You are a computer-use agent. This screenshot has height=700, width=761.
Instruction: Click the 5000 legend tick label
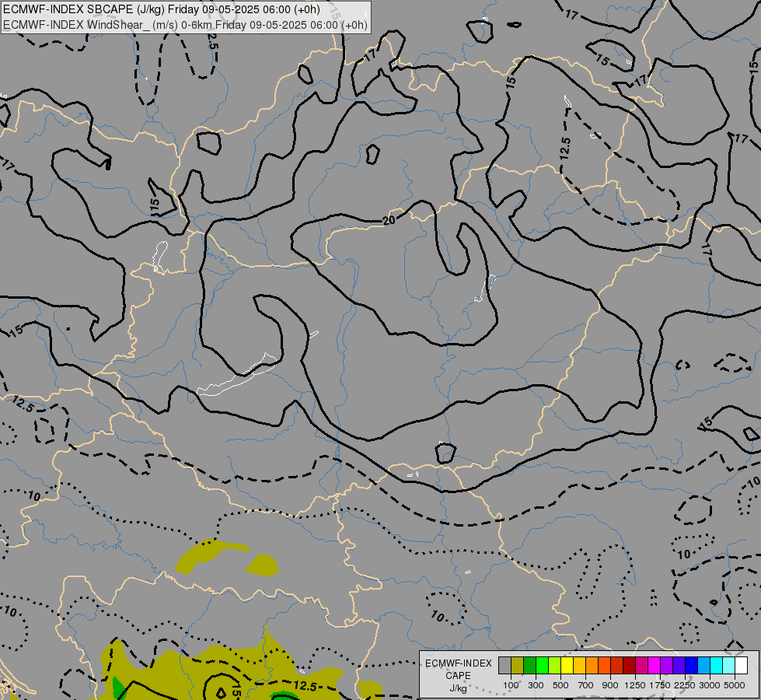(x=735, y=685)
